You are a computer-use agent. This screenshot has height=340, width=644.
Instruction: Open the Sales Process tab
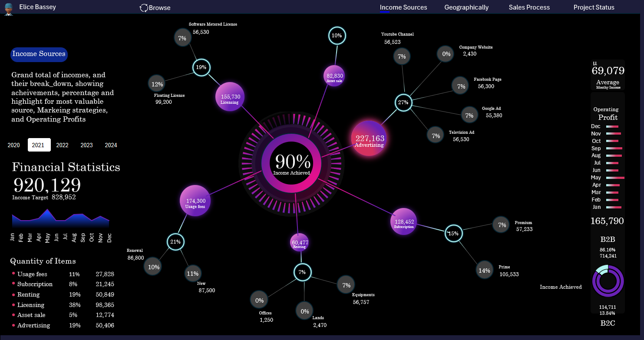point(529,7)
